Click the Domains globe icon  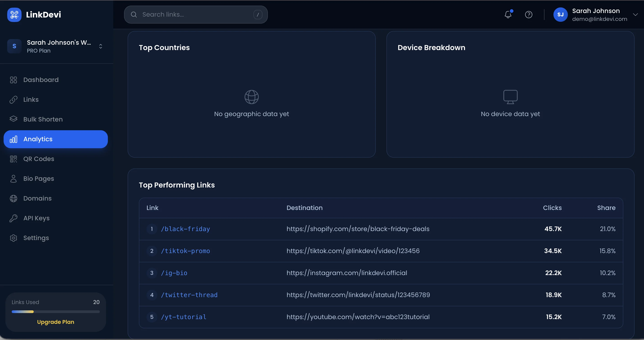(13, 198)
